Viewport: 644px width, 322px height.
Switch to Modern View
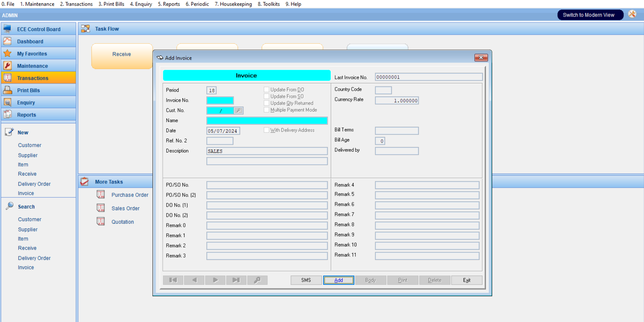589,15
